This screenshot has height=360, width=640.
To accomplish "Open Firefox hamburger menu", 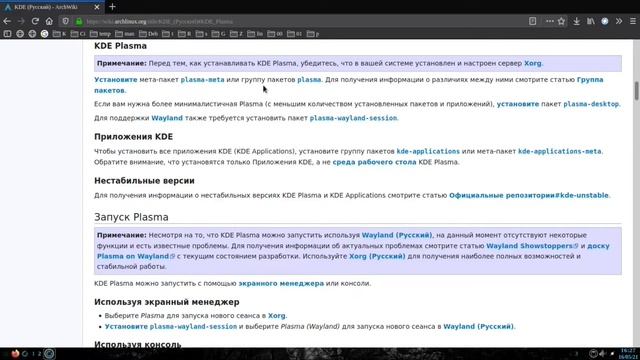I will 633,21.
